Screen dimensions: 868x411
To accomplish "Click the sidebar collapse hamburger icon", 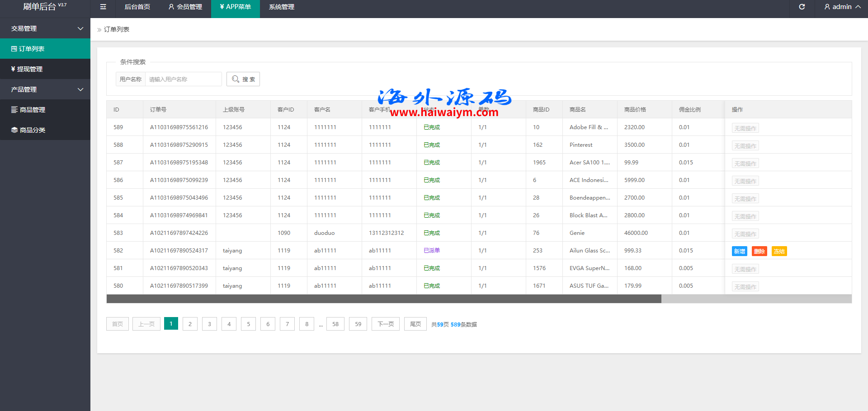I will click(x=103, y=7).
